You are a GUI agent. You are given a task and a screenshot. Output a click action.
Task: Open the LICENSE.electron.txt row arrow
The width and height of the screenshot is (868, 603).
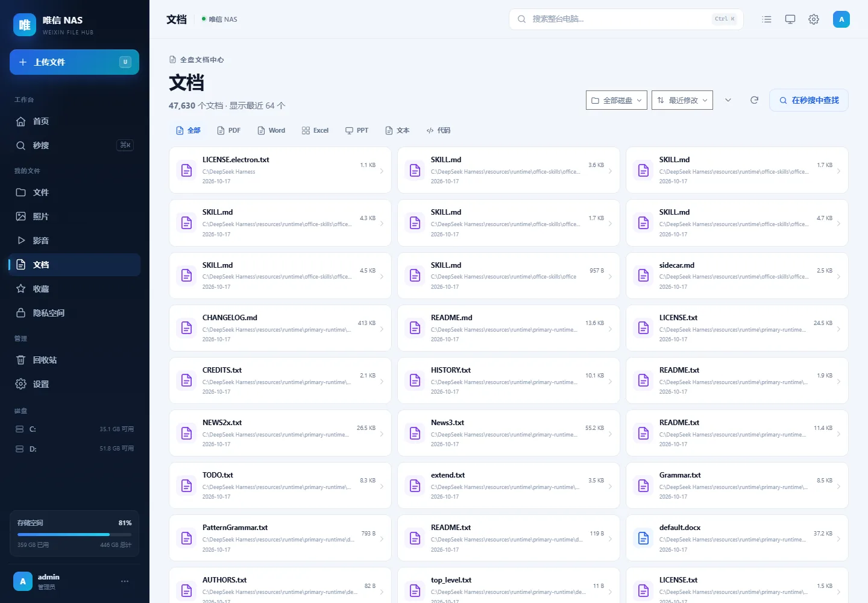point(382,171)
